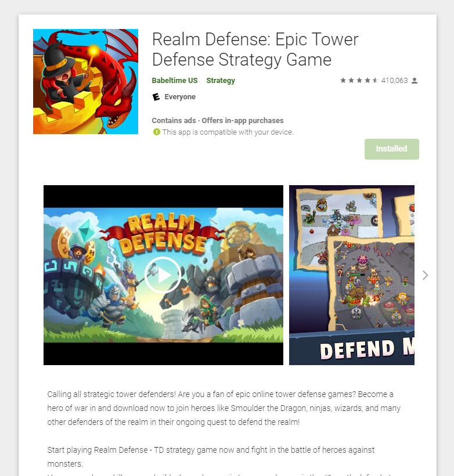Click the Offers in-app purchases text
The width and height of the screenshot is (454, 476).
click(x=243, y=121)
